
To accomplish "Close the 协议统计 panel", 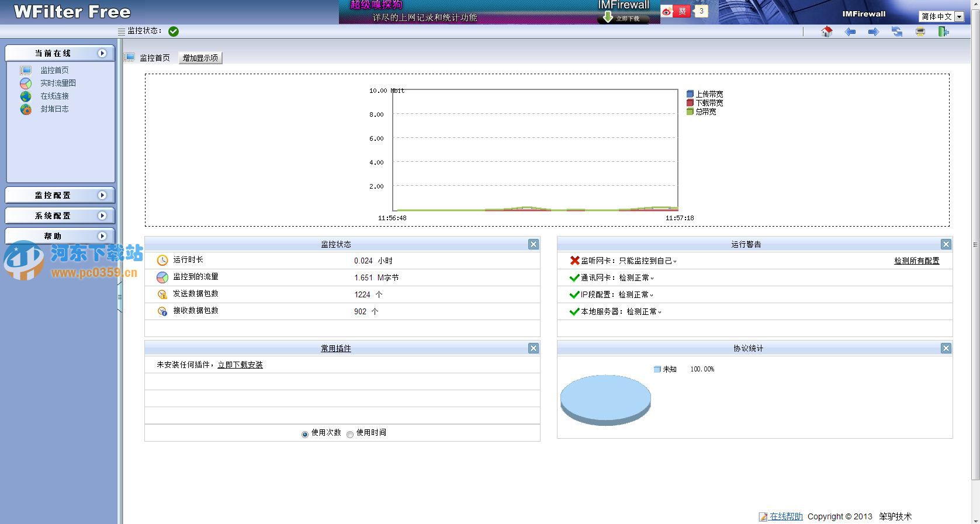I will pos(946,348).
